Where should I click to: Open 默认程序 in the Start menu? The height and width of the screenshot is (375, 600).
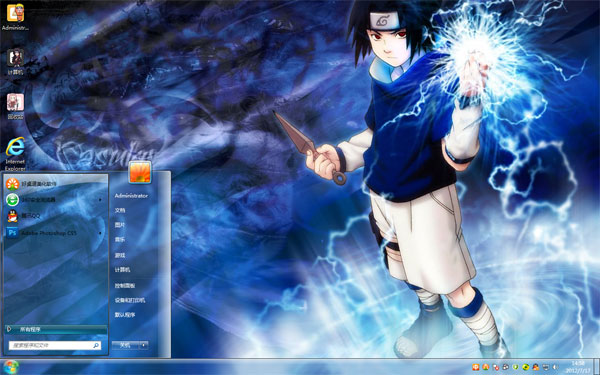click(x=125, y=315)
